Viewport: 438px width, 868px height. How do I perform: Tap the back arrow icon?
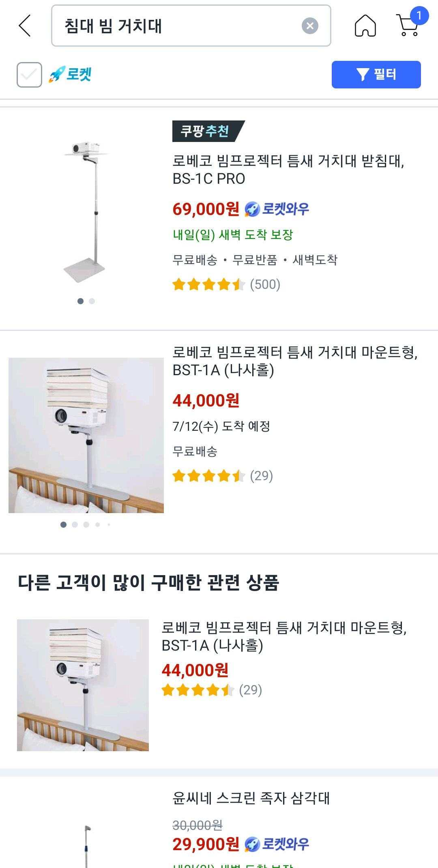coord(25,26)
